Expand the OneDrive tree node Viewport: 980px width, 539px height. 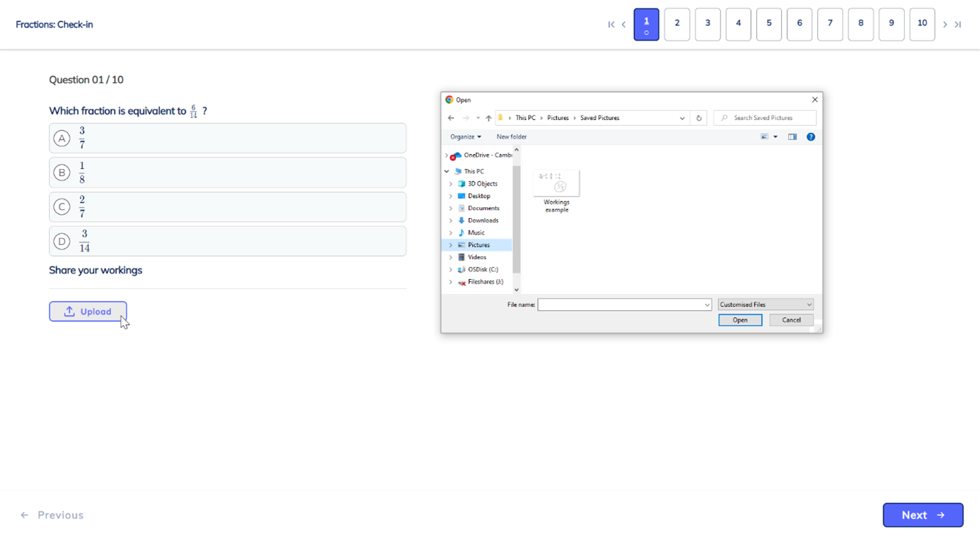pyautogui.click(x=446, y=155)
